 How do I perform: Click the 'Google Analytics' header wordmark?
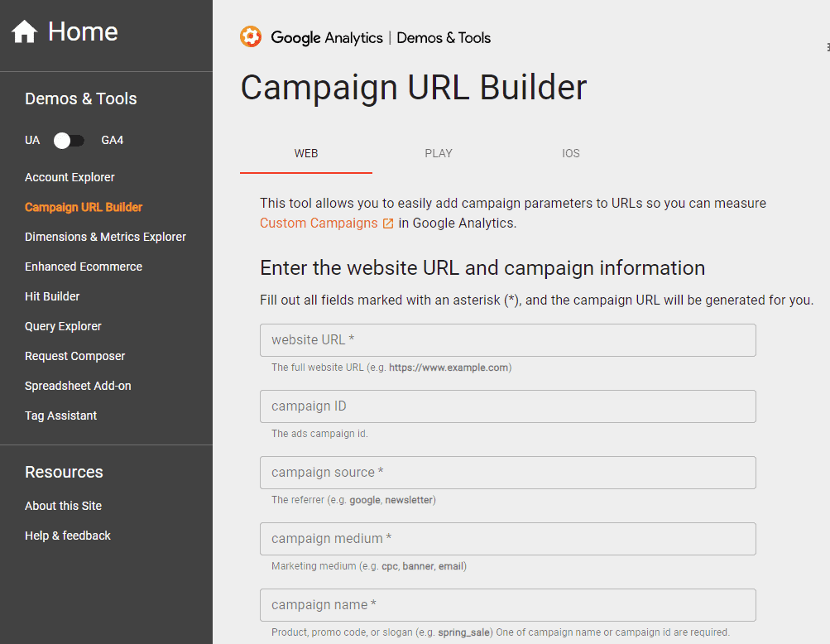pos(327,38)
